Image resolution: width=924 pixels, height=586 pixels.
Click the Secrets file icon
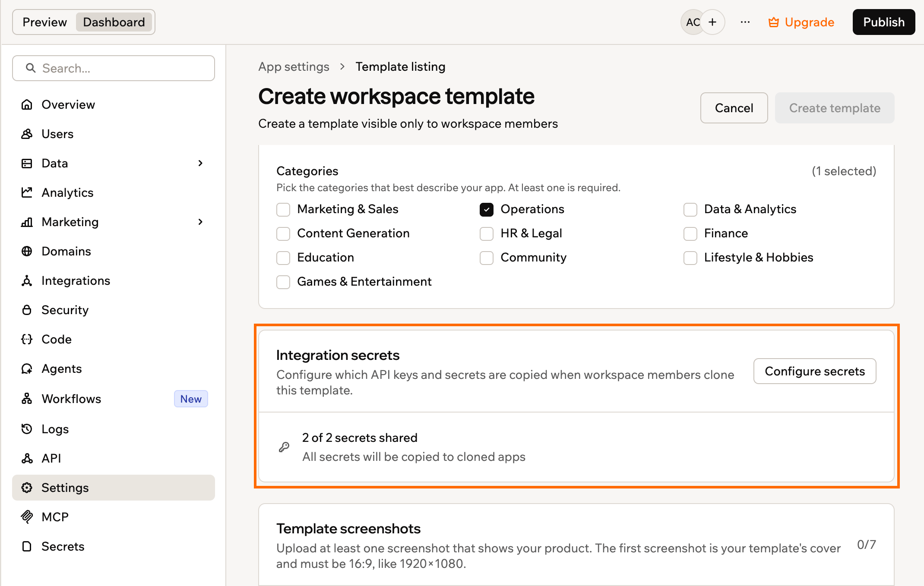coord(27,546)
